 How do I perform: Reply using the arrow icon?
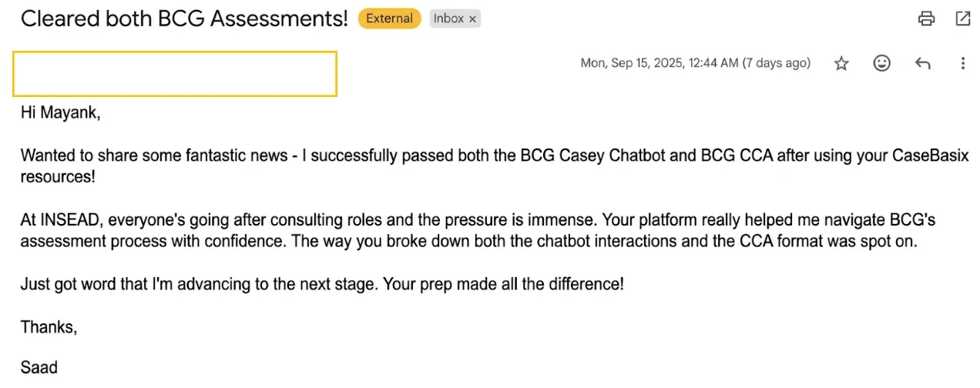click(x=922, y=64)
